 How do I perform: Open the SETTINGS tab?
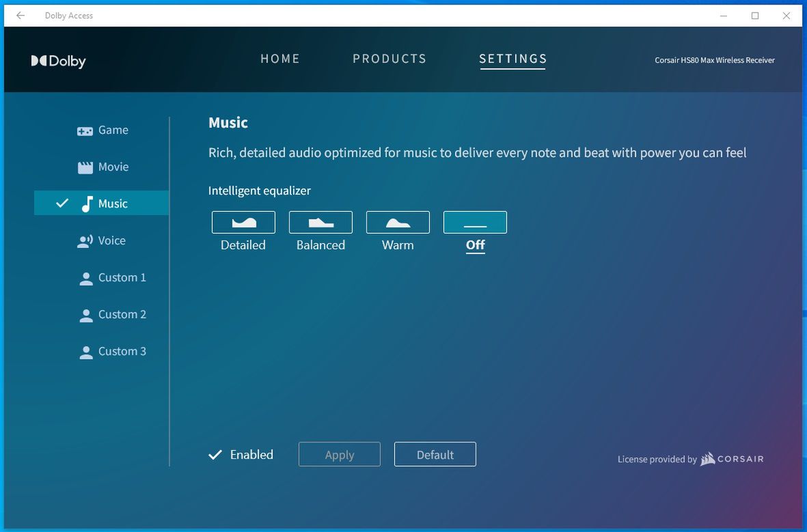point(512,59)
